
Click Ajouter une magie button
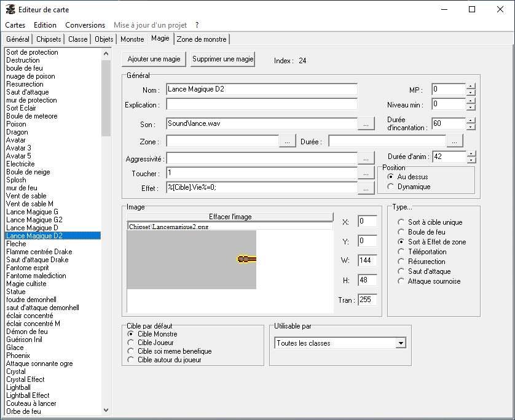[x=154, y=60]
